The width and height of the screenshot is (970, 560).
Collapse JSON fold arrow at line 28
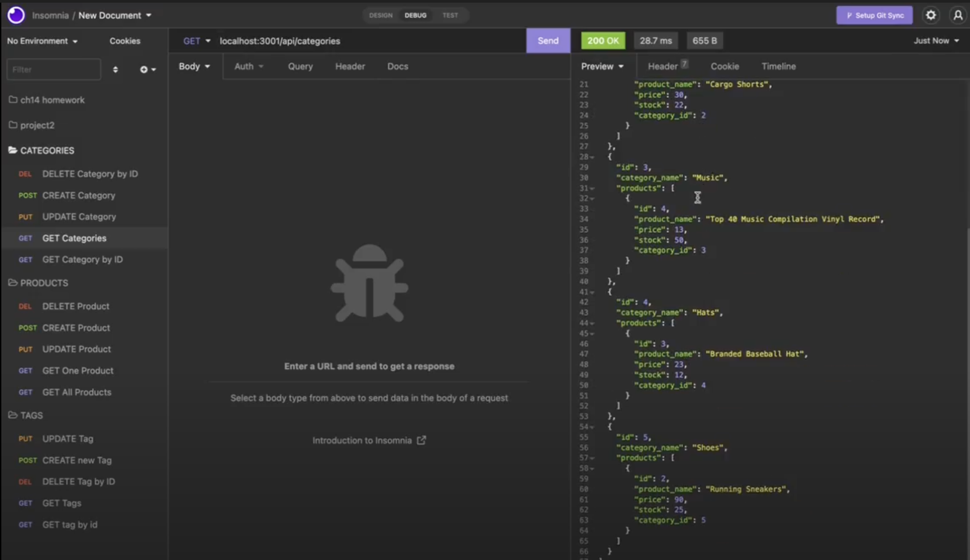coord(592,157)
